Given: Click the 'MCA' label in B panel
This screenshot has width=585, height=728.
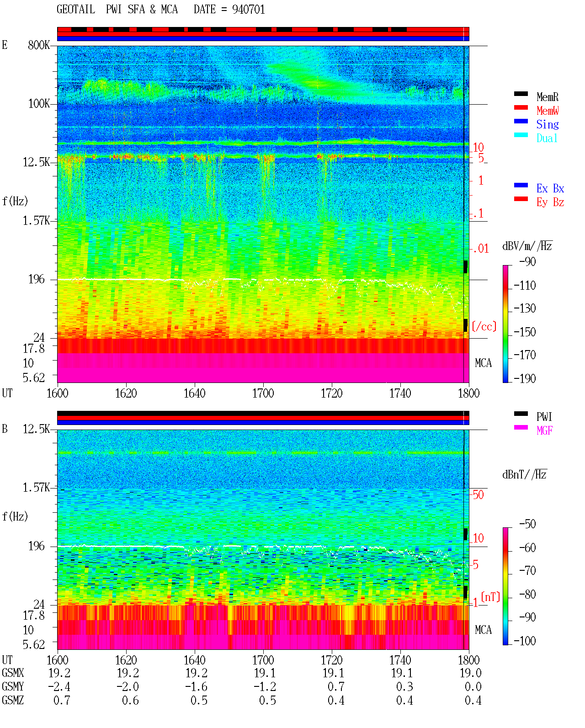Looking at the screenshot, I should [x=483, y=630].
